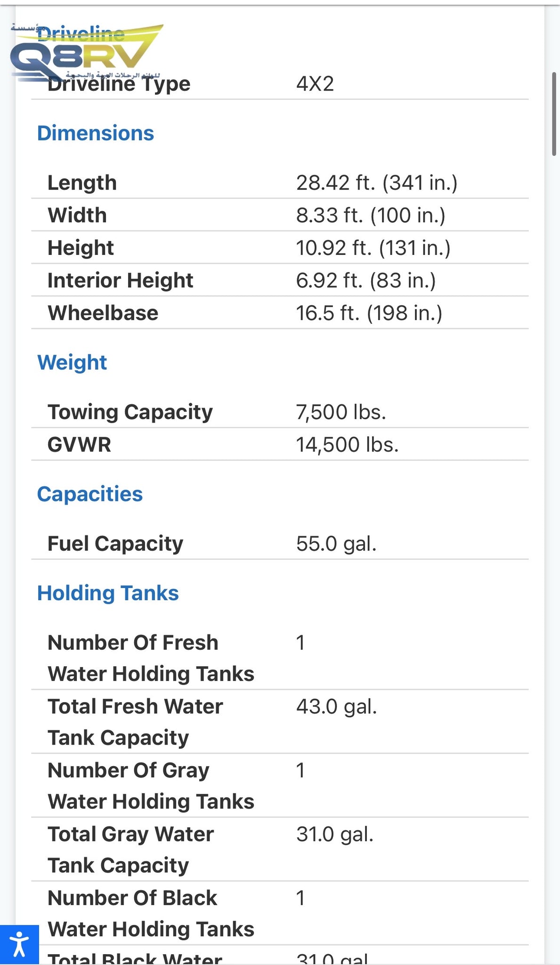The height and width of the screenshot is (965, 560).
Task: Select the 10.92 ft. height value
Action: (373, 248)
